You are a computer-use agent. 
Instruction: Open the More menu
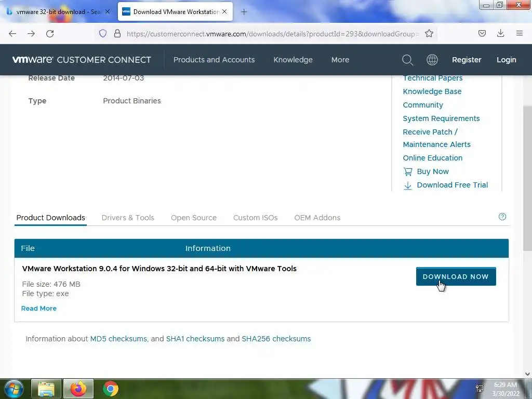pos(340,60)
